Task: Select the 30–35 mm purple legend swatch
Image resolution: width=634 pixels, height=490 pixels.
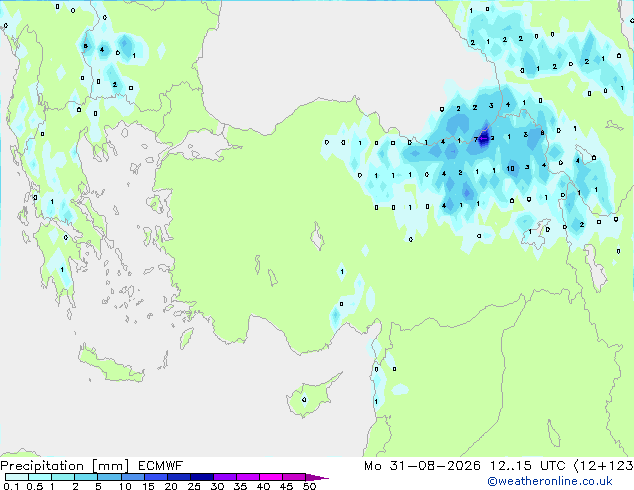Action: click(x=225, y=477)
